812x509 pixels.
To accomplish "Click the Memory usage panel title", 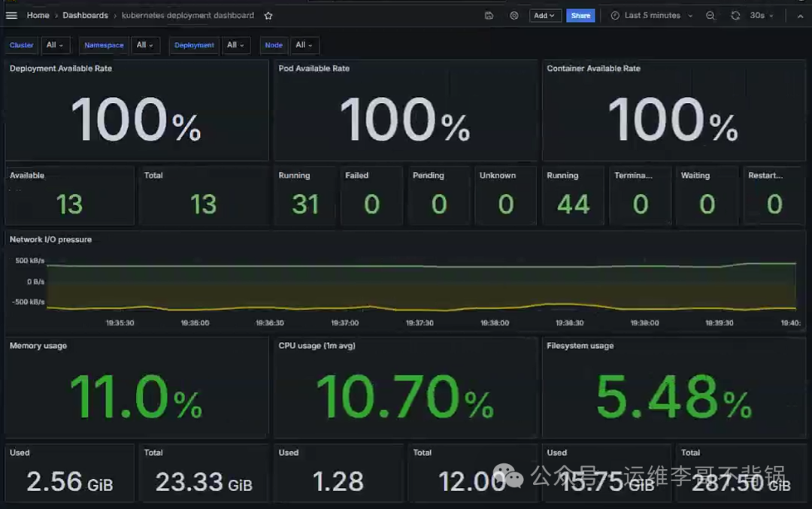I will [38, 346].
